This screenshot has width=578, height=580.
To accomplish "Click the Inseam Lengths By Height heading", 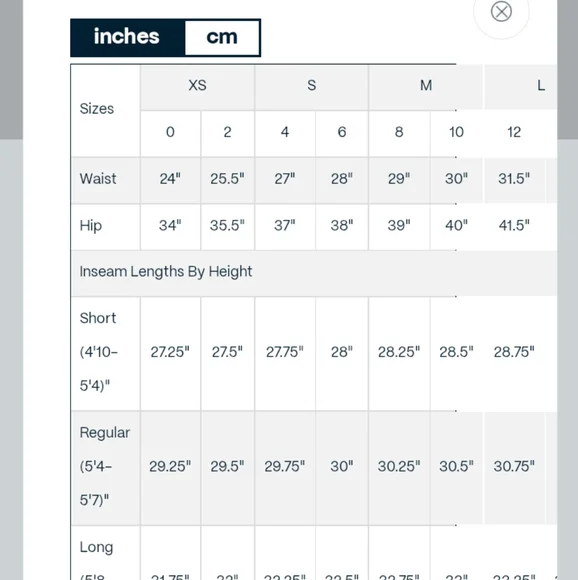I will (x=166, y=272).
